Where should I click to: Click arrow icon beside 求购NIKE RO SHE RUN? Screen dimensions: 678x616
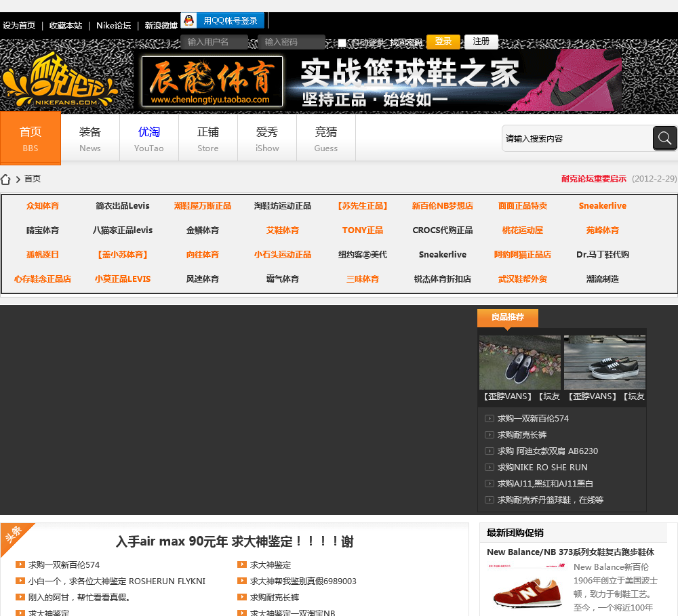(489, 468)
